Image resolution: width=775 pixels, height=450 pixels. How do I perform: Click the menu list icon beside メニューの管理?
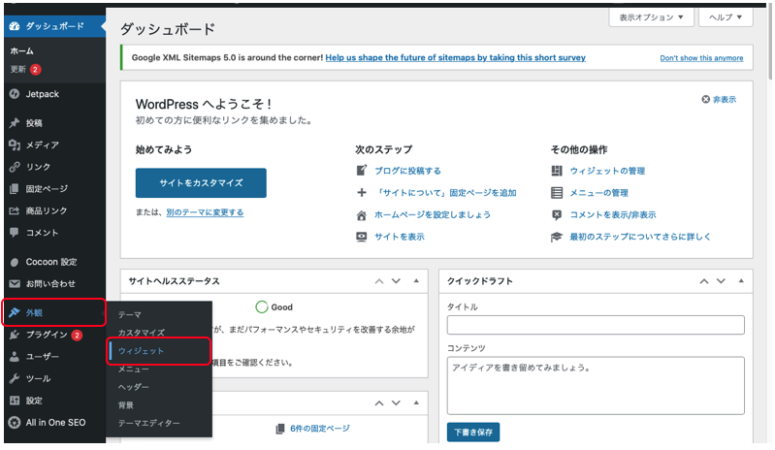(557, 193)
